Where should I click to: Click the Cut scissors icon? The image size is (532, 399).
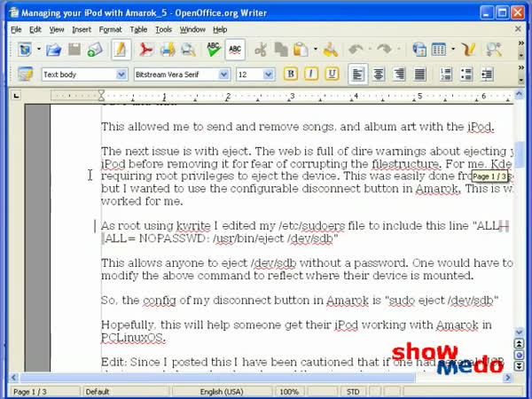click(261, 50)
